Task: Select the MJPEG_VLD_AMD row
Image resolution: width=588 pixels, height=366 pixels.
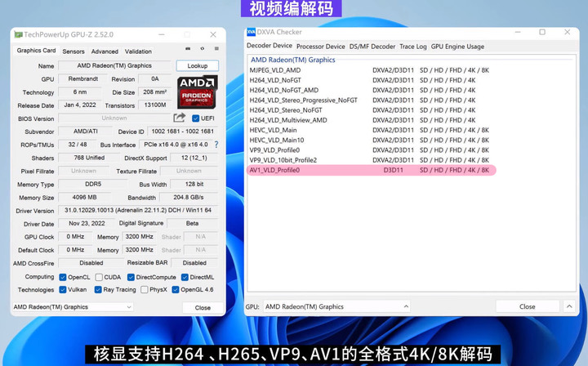Action: (369, 70)
